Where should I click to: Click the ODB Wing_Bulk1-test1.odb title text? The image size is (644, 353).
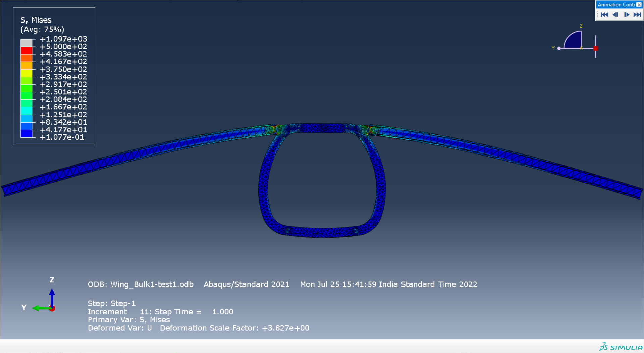[x=141, y=284]
